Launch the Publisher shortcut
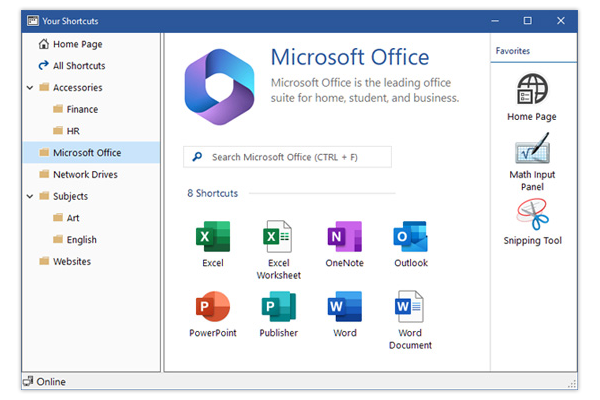Image resolution: width=600 pixels, height=400 pixels. pyautogui.click(x=279, y=307)
